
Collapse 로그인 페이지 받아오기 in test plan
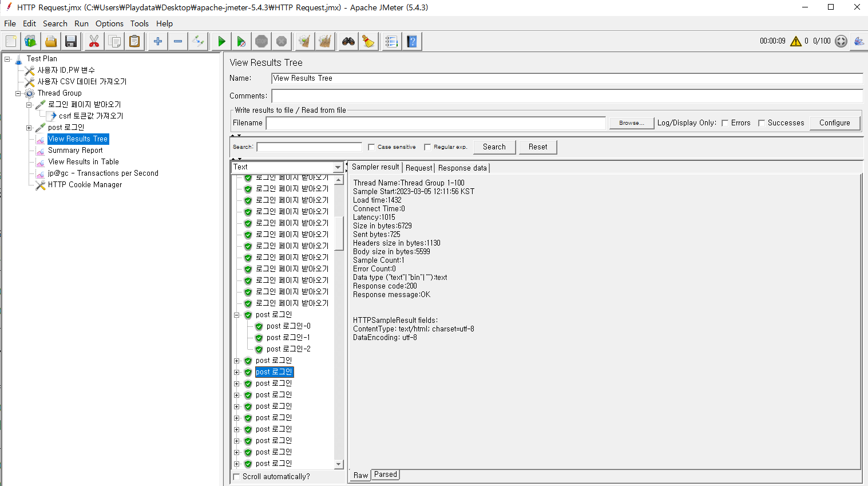tap(29, 105)
